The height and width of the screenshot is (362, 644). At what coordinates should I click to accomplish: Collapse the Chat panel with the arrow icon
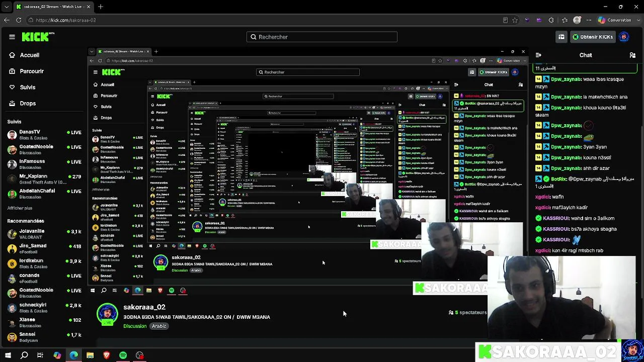pyautogui.click(x=538, y=55)
